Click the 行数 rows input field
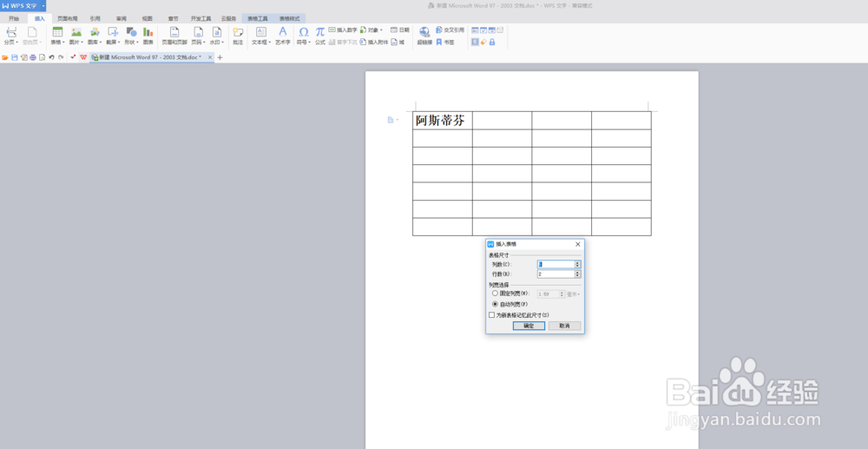 pos(556,274)
